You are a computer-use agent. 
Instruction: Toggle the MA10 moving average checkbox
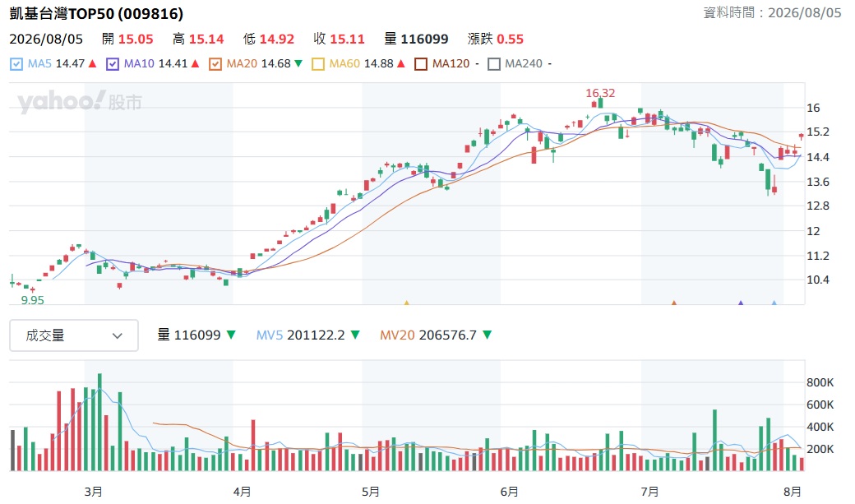(113, 64)
